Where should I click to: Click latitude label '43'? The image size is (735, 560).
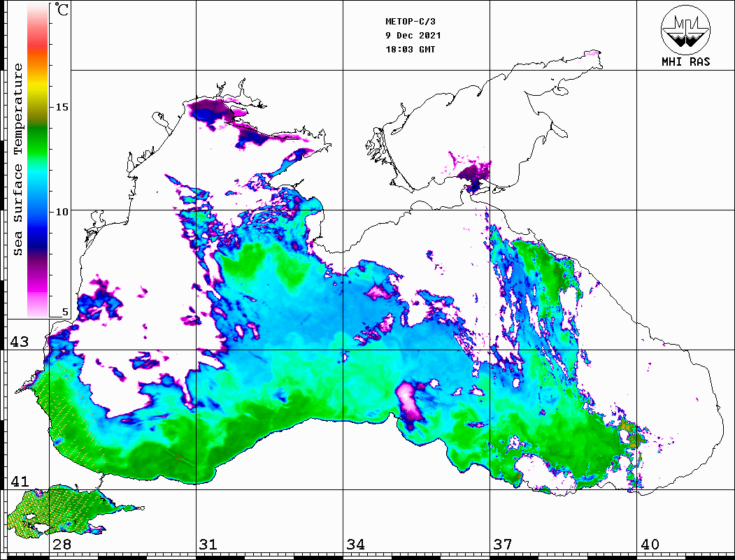click(19, 342)
